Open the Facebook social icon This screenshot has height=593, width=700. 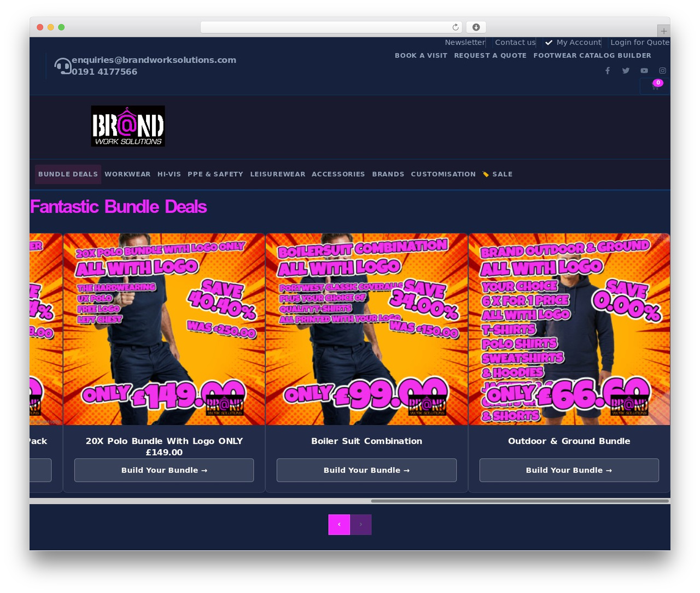click(607, 71)
